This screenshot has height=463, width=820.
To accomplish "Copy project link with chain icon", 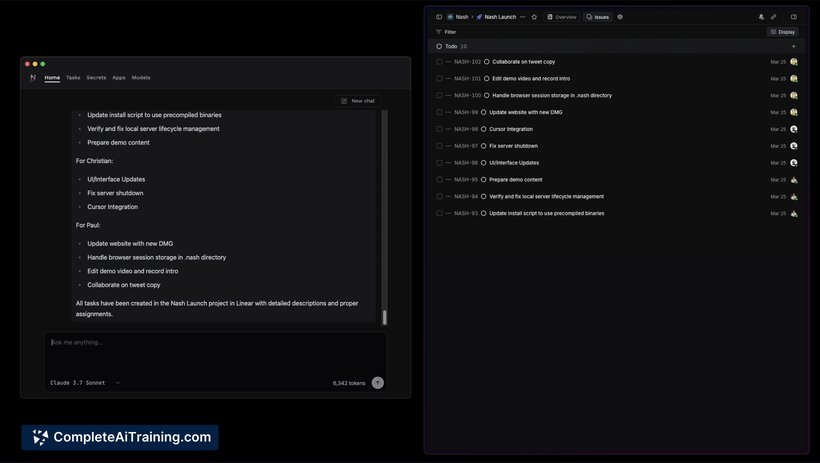I will [773, 17].
